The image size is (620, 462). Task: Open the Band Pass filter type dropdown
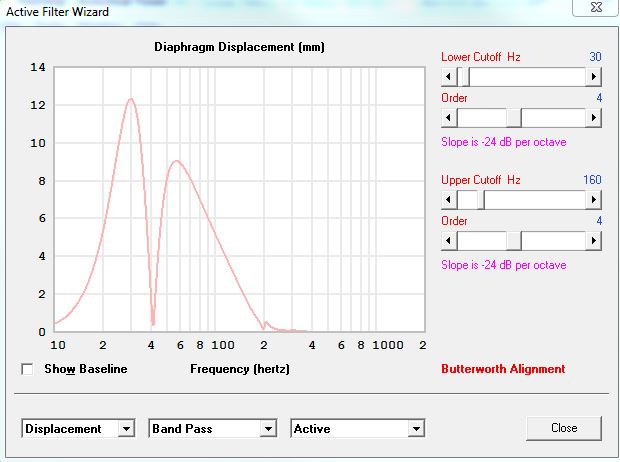[x=213, y=428]
